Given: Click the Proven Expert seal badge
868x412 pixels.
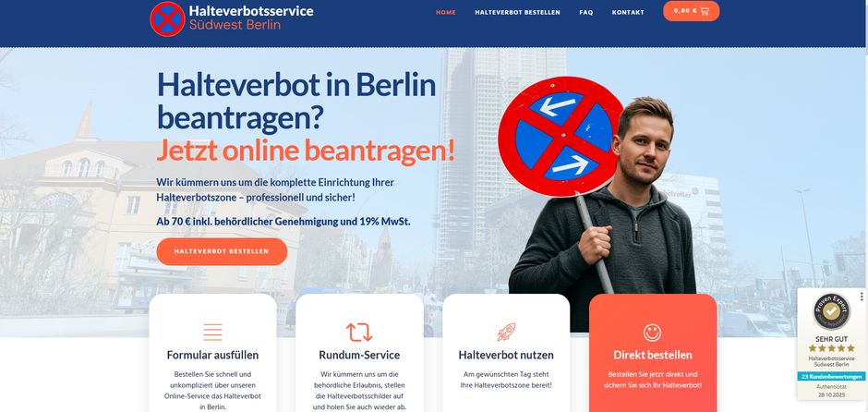Looking at the screenshot, I should [x=831, y=311].
